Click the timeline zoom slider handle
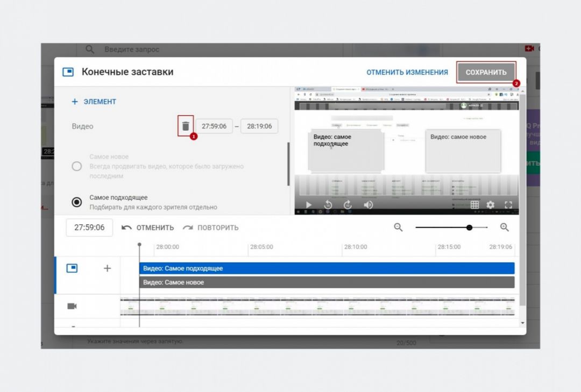This screenshot has width=581, height=392. coord(469,227)
